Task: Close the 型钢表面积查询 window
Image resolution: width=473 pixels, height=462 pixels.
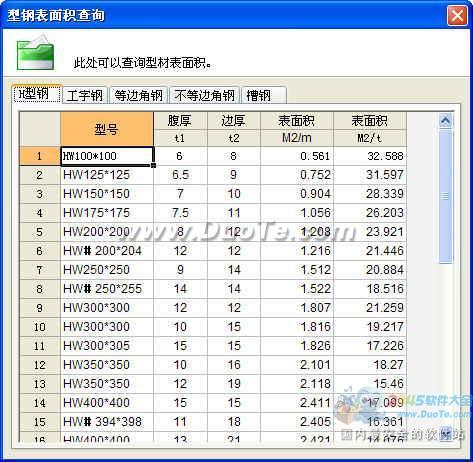Action: click(x=457, y=15)
